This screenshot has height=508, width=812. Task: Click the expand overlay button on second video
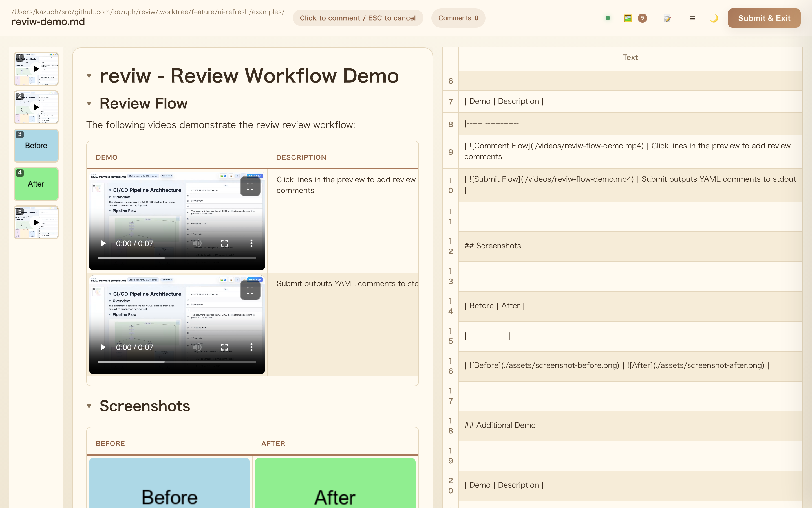point(250,290)
